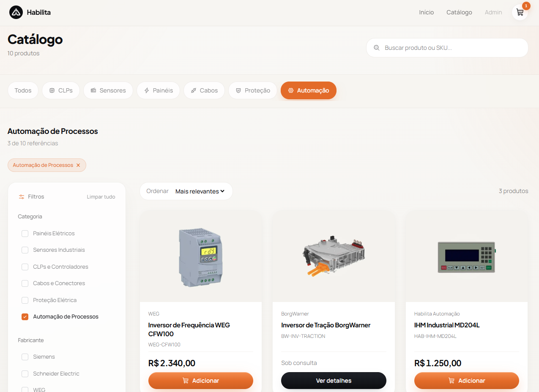Screen dimensions: 539x392
Task: Click Limpar tudo link
Action: (101, 197)
